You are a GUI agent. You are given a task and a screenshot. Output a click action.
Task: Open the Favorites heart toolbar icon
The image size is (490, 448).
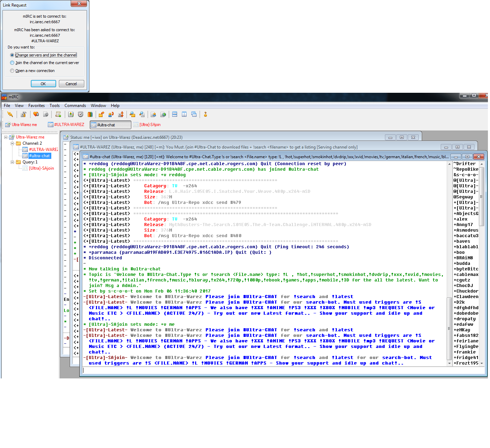click(36, 114)
